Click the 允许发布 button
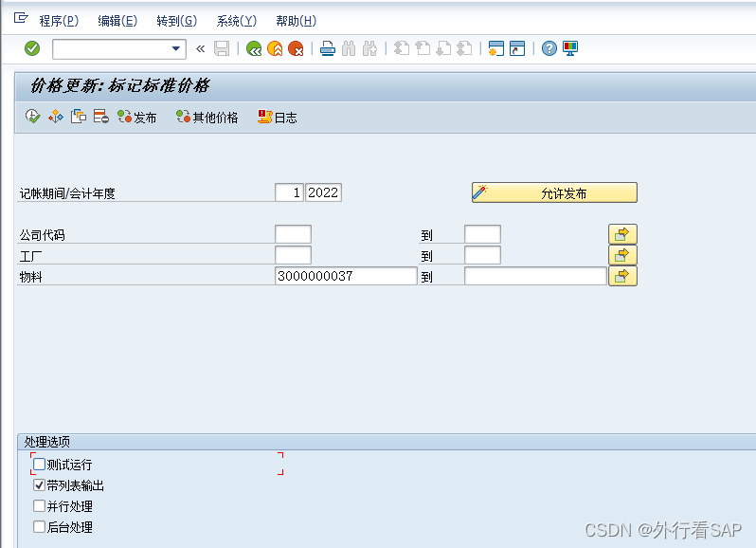The image size is (756, 548). pyautogui.click(x=554, y=192)
